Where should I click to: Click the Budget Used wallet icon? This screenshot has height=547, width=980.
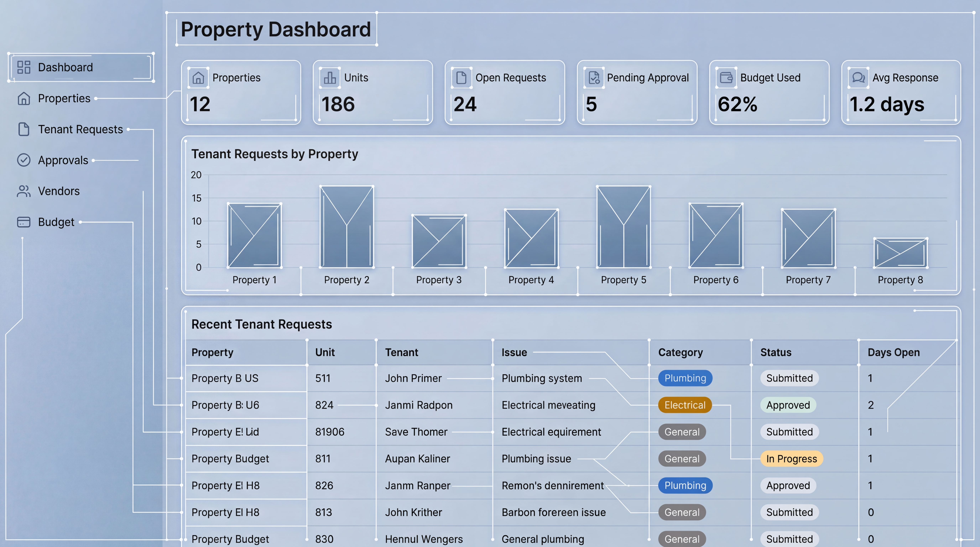[726, 78]
